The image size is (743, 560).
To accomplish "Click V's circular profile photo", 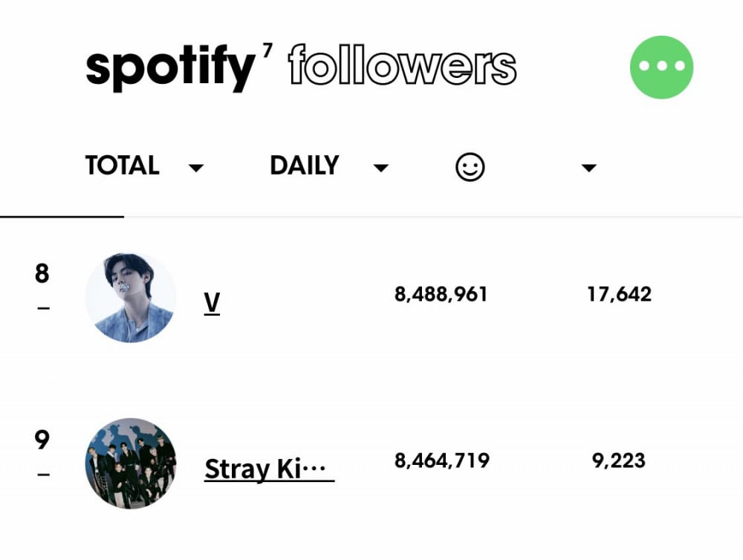I will tap(131, 298).
